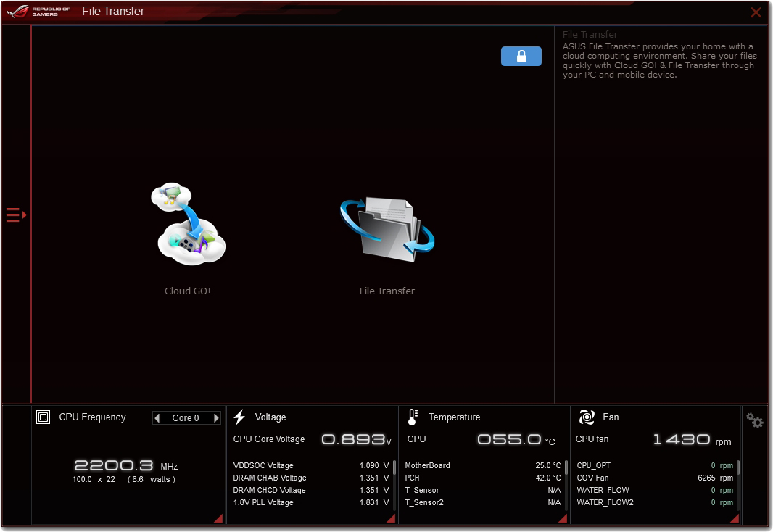The height and width of the screenshot is (532, 773).
Task: Click the CPU Core Voltage 0.893 value
Action: coord(357,439)
